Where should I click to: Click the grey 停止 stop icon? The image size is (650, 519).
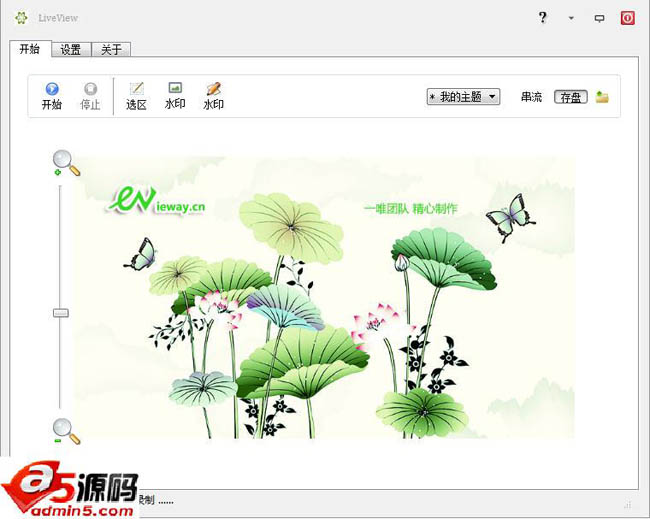pos(90,96)
